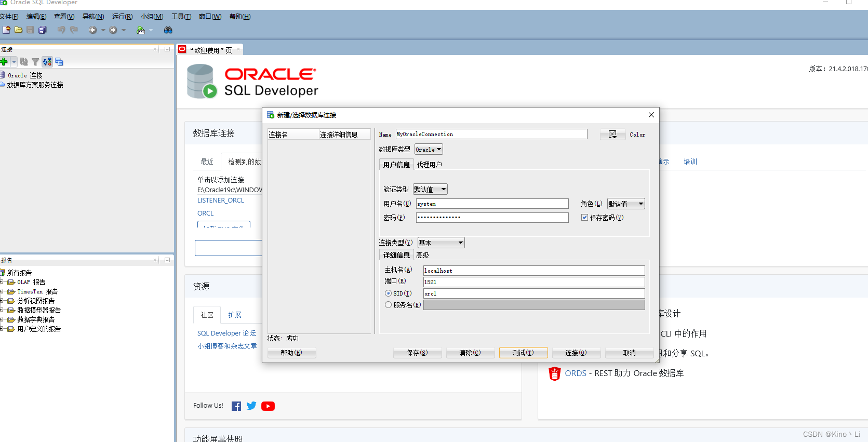Open the 验证类型 dropdown
868x442 pixels.
point(430,190)
